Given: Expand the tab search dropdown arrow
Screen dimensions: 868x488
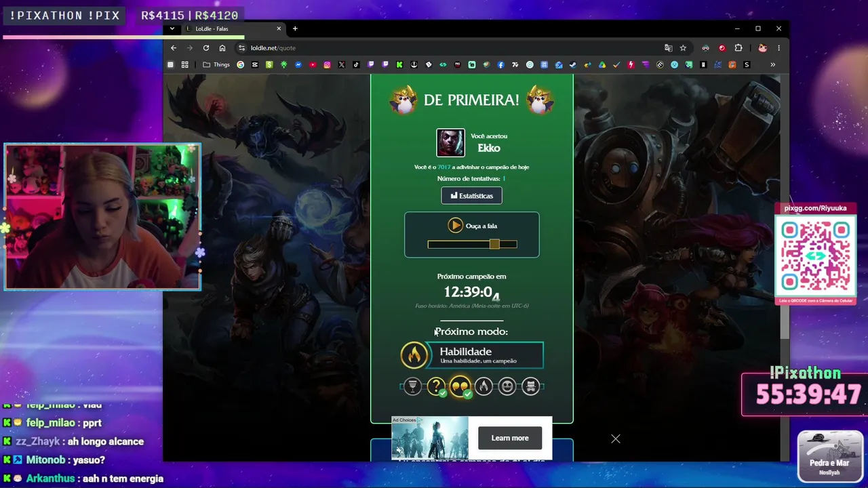Looking at the screenshot, I should pyautogui.click(x=172, y=28).
